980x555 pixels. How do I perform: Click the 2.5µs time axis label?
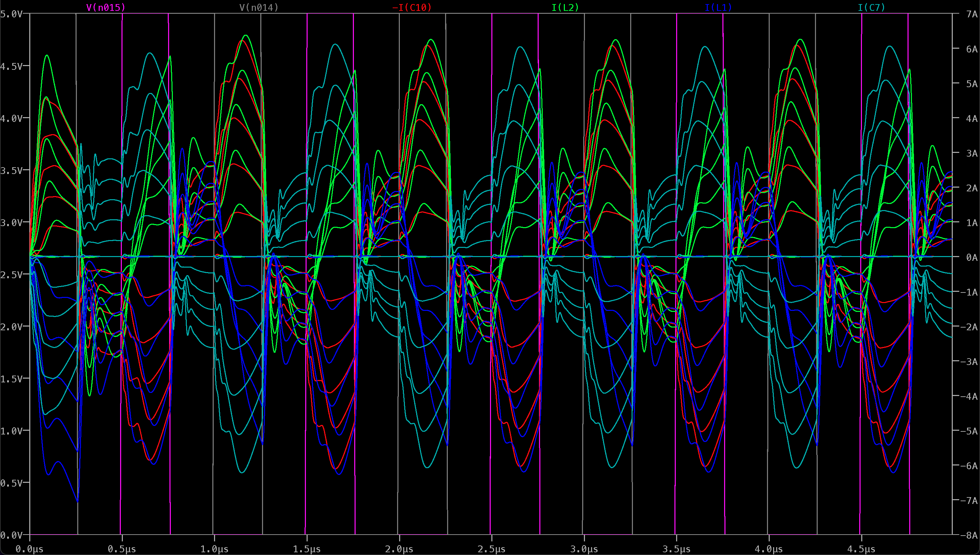pyautogui.click(x=491, y=549)
